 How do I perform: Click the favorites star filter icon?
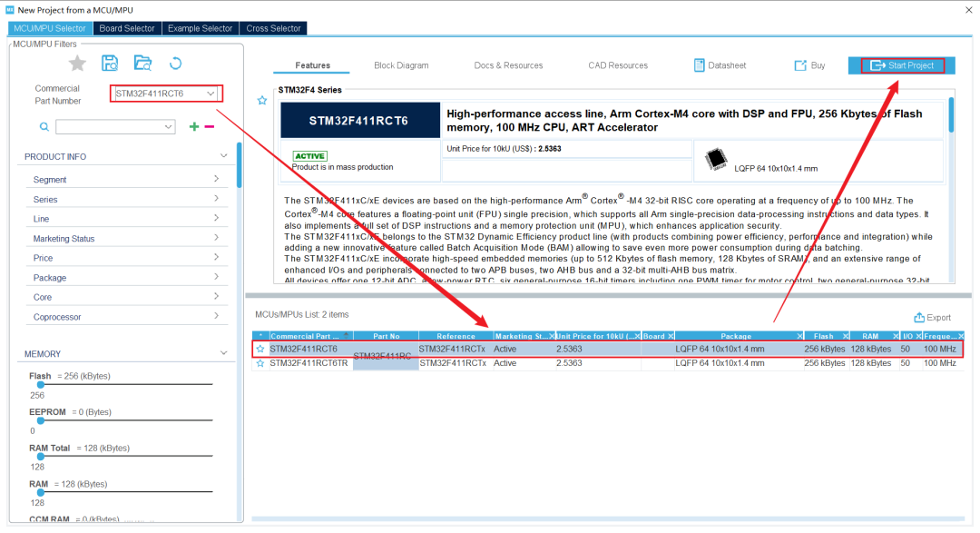[78, 63]
